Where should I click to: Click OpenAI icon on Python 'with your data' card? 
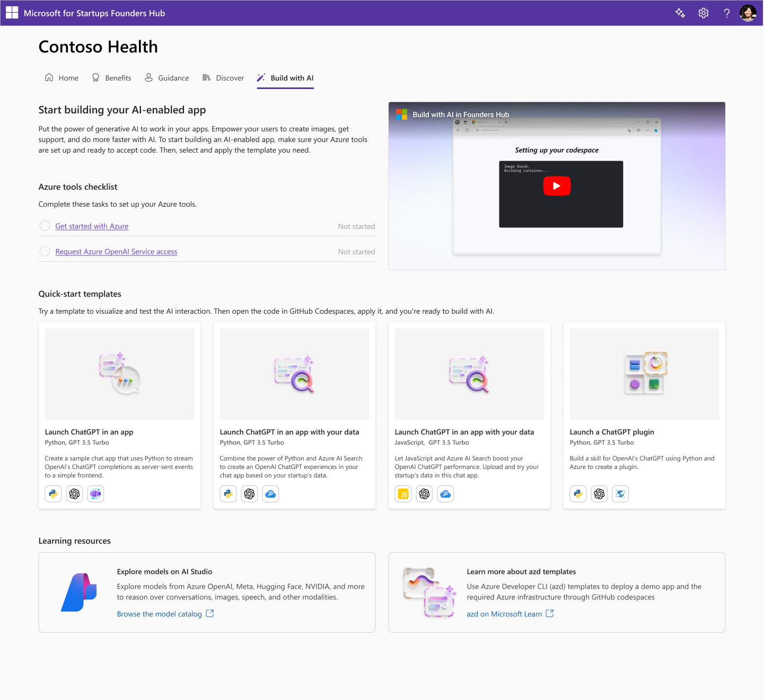pyautogui.click(x=250, y=494)
